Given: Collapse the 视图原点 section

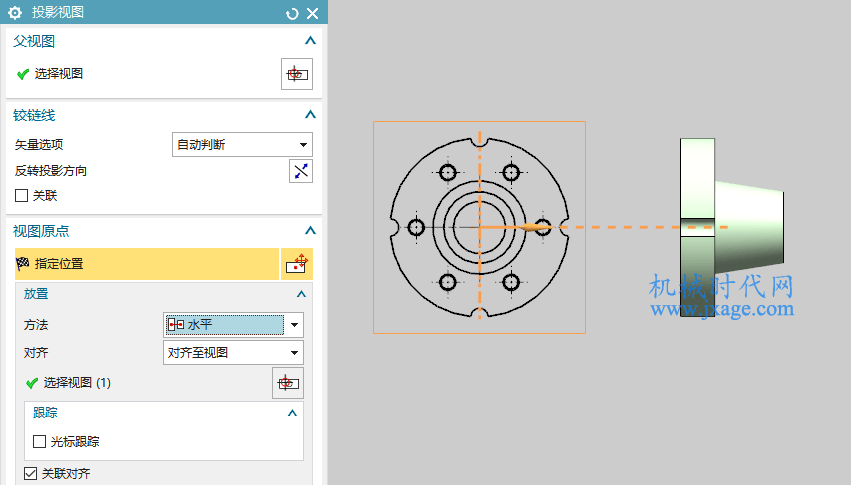Looking at the screenshot, I should pyautogui.click(x=310, y=231).
